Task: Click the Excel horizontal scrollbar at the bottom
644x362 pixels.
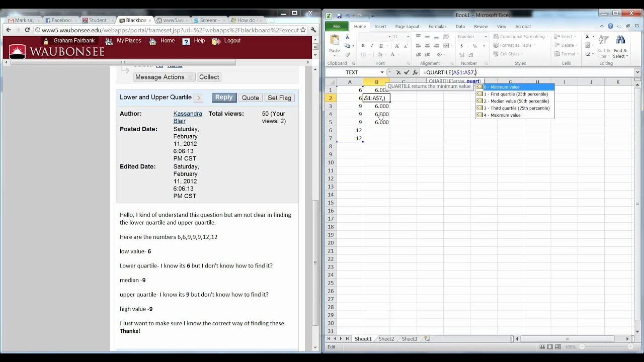Action: (567, 339)
